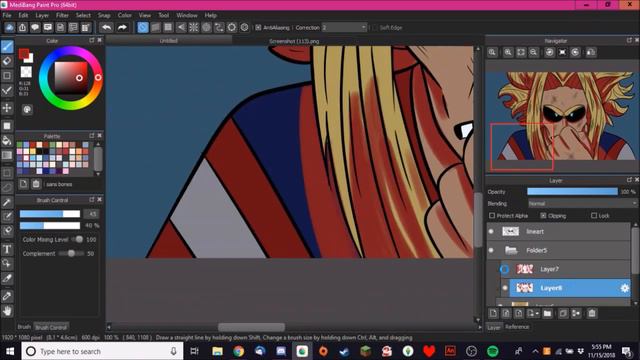Switch to the Untitled canvas tab
Screen dimensions: 640x360
(169, 41)
